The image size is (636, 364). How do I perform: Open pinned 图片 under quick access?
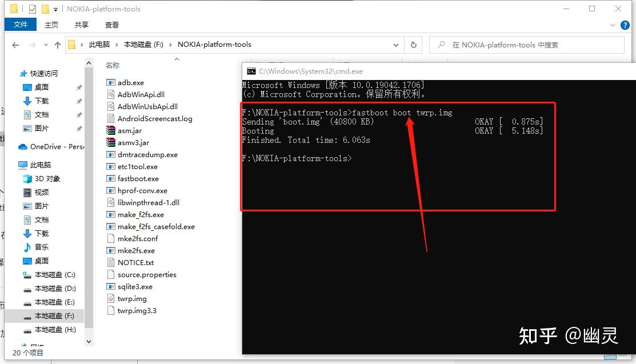[41, 129]
